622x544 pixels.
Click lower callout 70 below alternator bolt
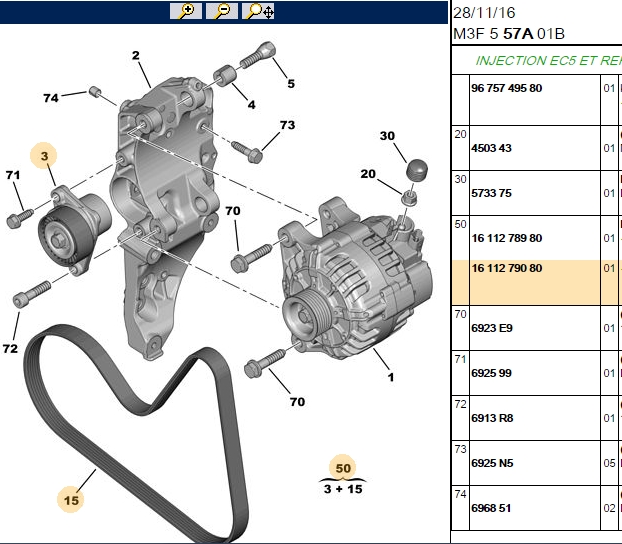pos(297,402)
